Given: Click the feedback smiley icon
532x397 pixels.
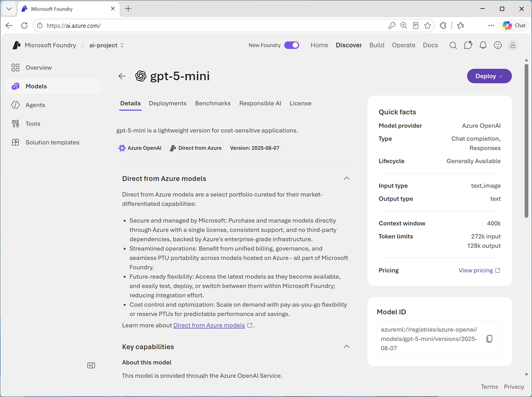Looking at the screenshot, I should pos(498,45).
